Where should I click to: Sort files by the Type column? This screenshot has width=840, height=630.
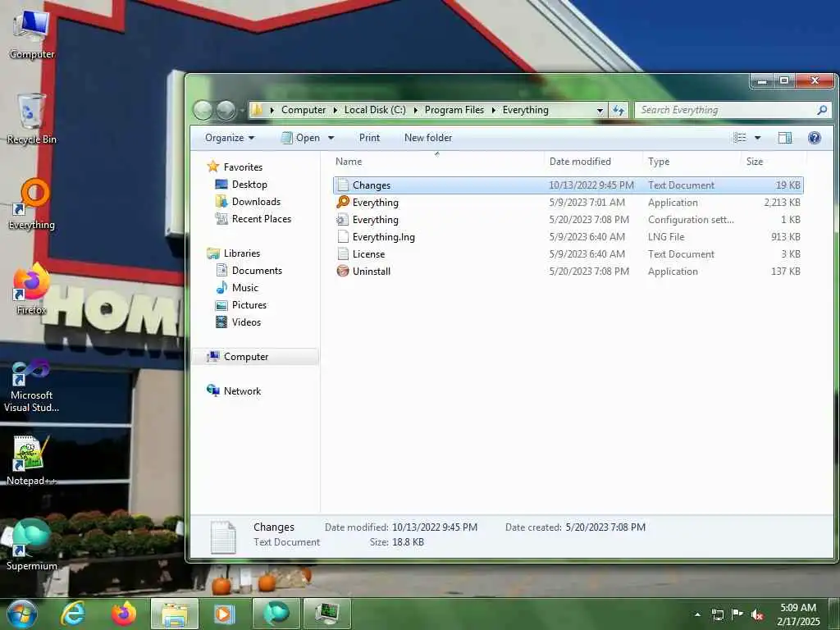(692, 162)
